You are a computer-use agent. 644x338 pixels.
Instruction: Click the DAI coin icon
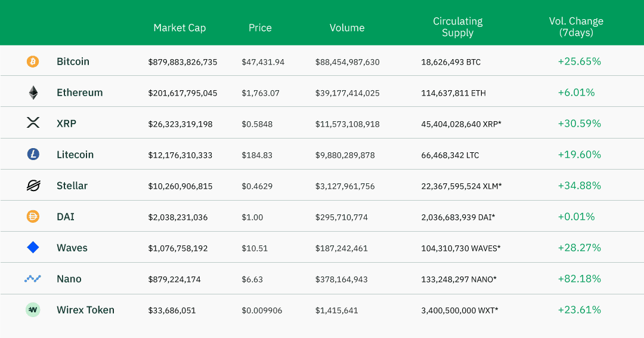(33, 217)
